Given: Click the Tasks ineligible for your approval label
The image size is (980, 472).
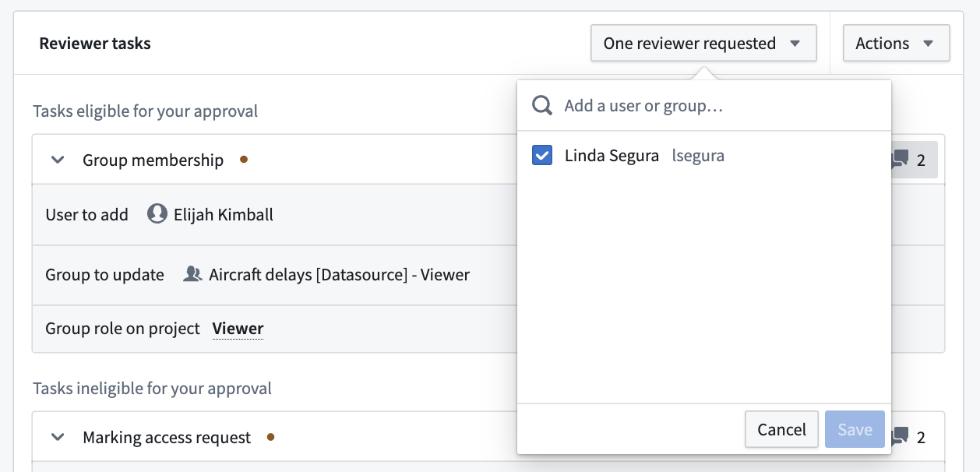Looking at the screenshot, I should (153, 388).
